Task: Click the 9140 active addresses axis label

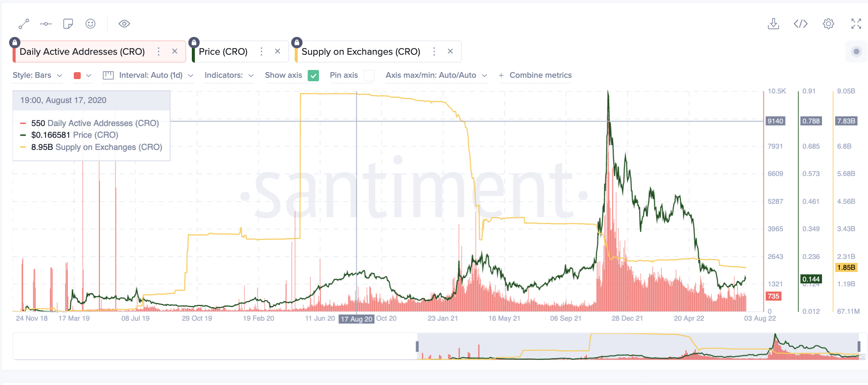Action: point(775,121)
